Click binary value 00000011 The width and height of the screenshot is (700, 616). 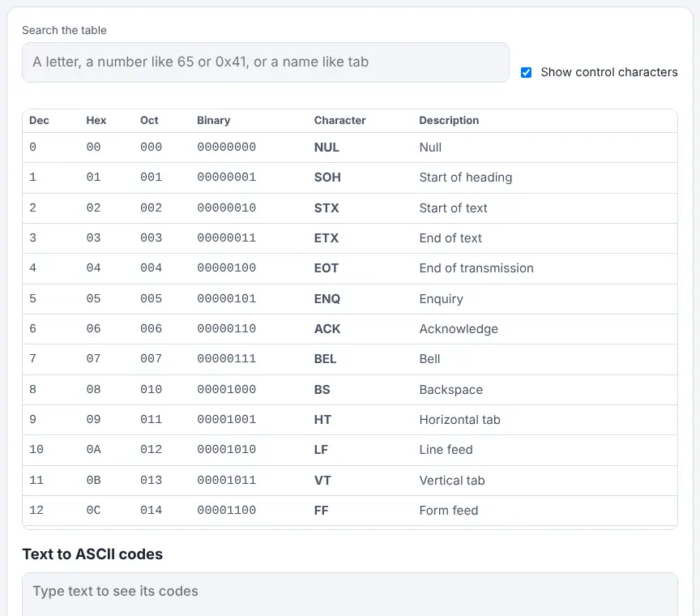click(226, 237)
